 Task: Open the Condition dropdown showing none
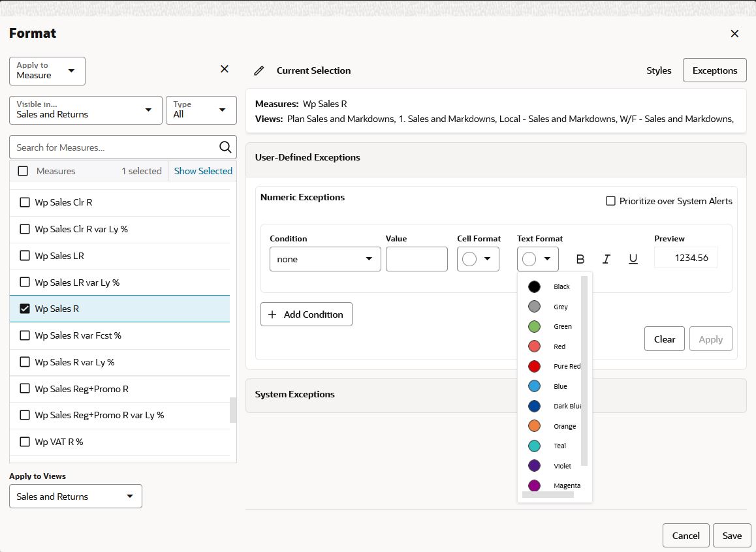[x=325, y=259]
